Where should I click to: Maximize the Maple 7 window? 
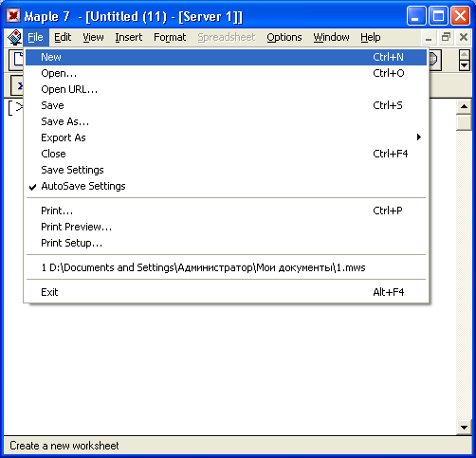pyautogui.click(x=438, y=15)
